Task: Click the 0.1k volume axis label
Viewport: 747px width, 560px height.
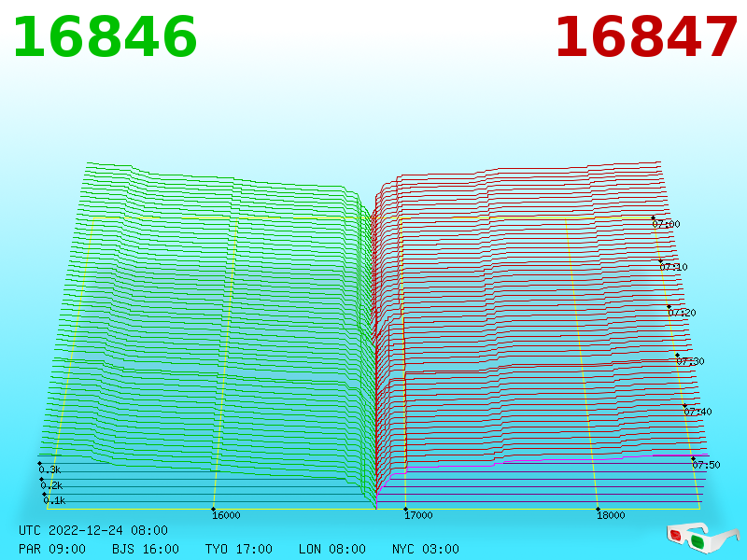Action: click(x=54, y=500)
